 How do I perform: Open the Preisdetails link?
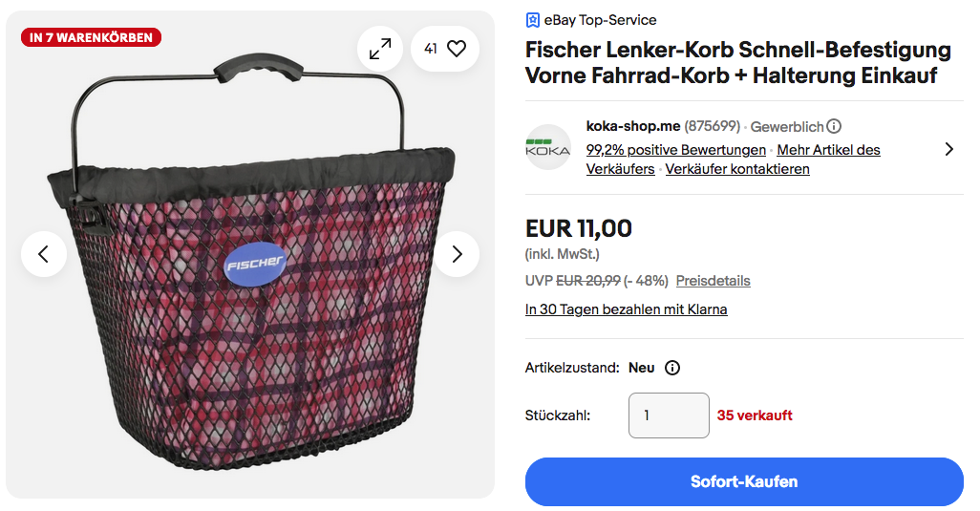tap(713, 281)
